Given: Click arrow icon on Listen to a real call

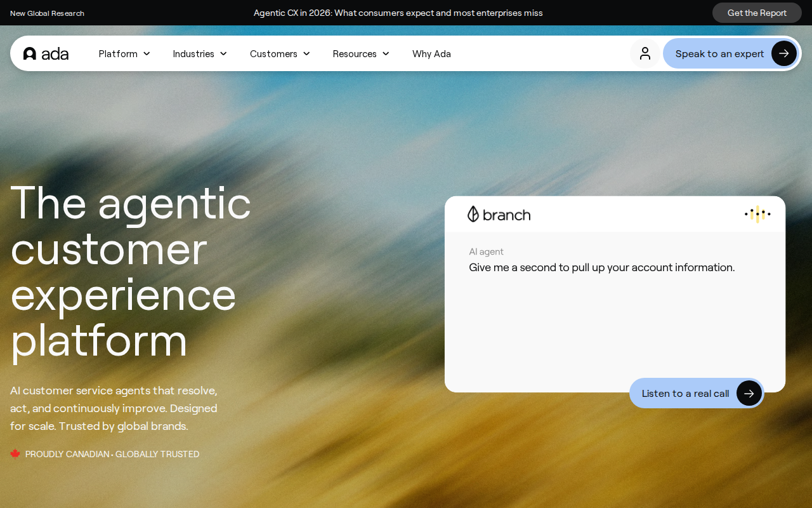Looking at the screenshot, I should tap(749, 393).
